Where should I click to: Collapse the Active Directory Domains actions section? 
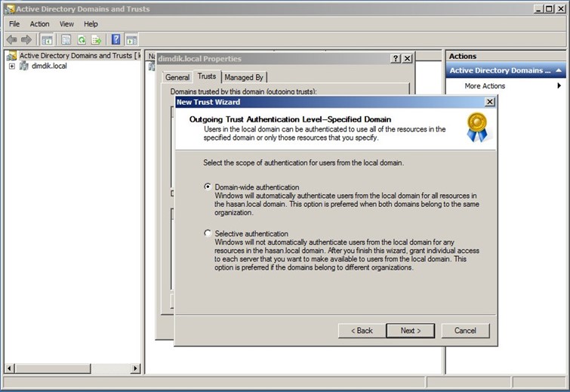pos(559,70)
